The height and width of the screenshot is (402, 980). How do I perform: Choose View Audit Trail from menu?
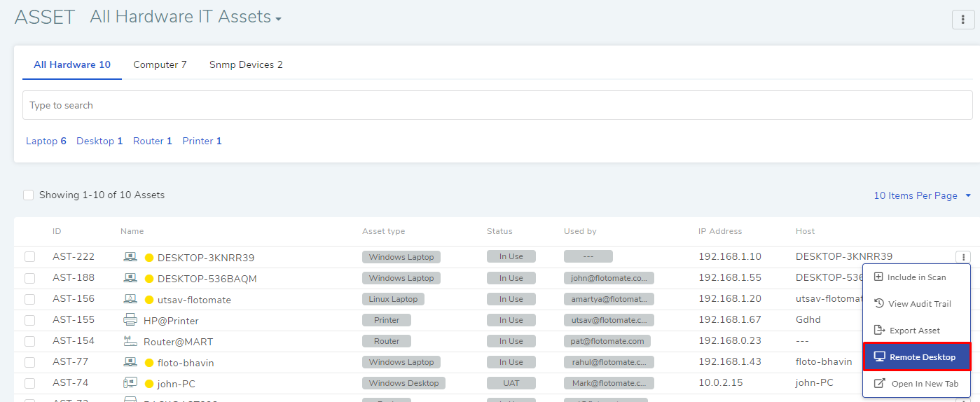[x=916, y=304]
